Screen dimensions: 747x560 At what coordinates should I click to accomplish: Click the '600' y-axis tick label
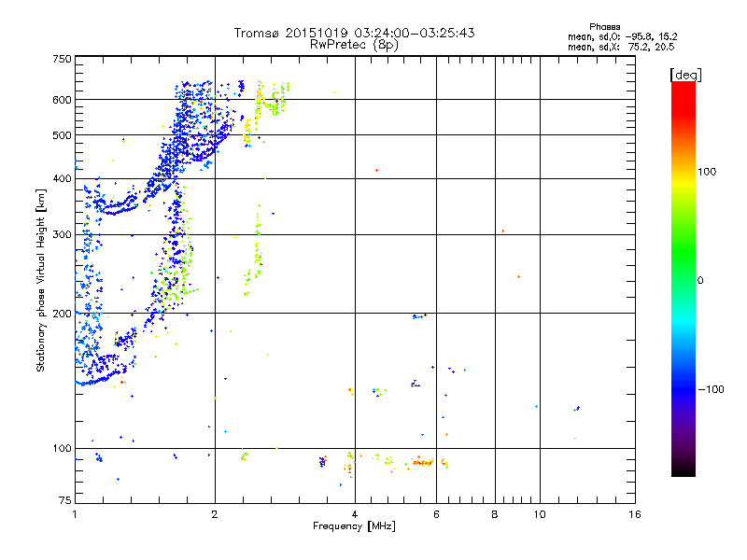62,100
